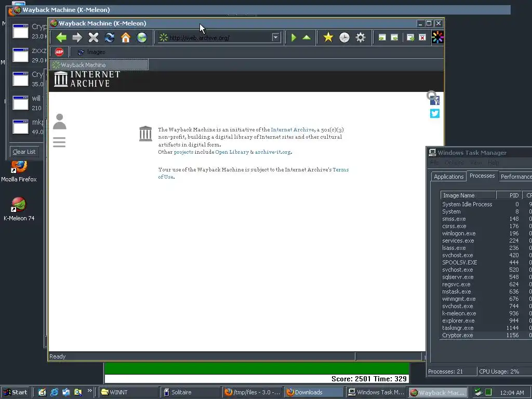Screen dimensions: 532x399
Task: Select the Wayback Machine browser tab
Action: tap(99, 64)
